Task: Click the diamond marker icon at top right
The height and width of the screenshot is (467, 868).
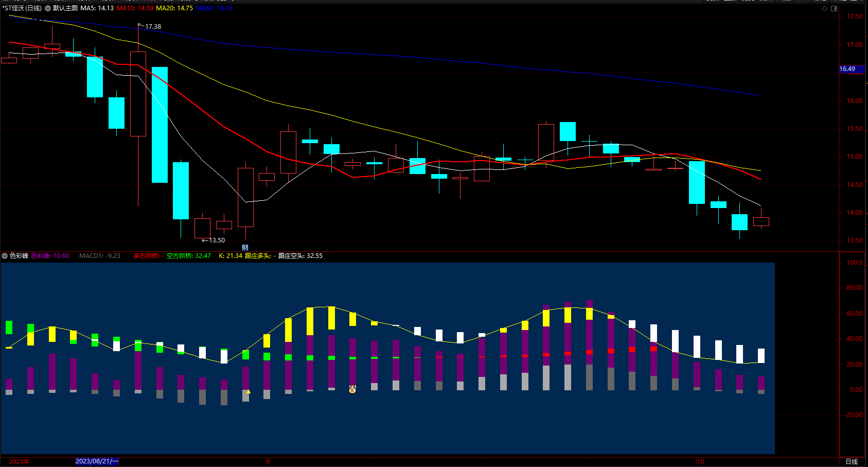Action: (825, 8)
